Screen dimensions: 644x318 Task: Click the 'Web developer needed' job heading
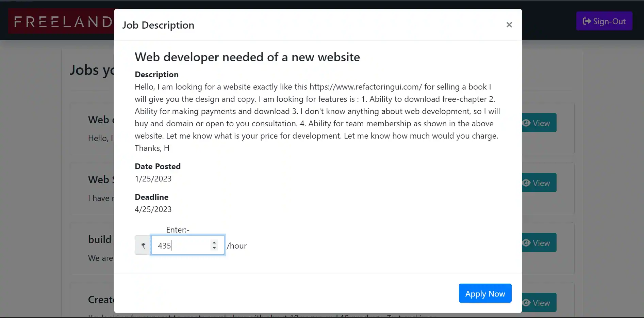(247, 57)
